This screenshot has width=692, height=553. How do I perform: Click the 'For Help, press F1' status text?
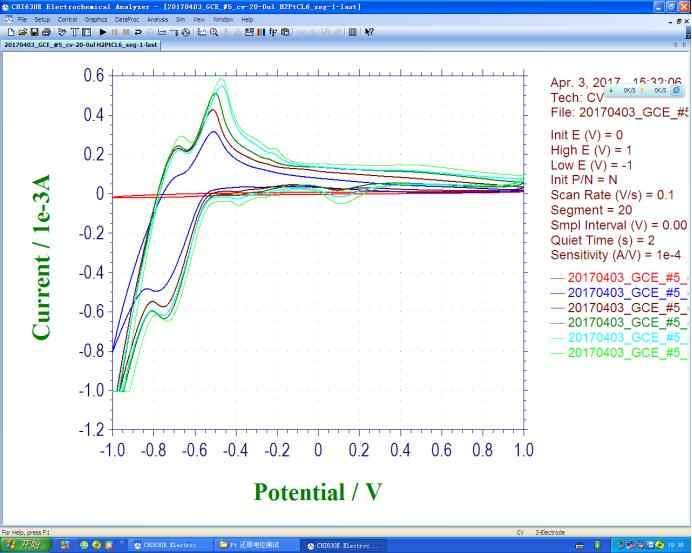click(26, 532)
